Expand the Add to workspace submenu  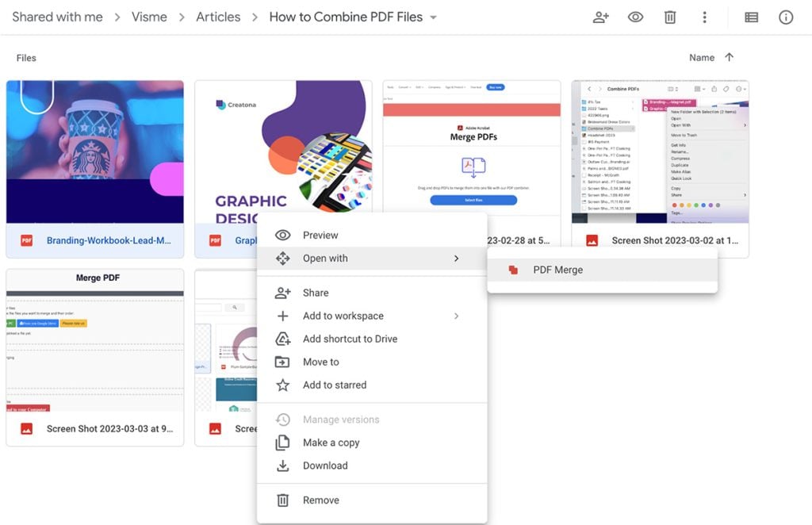coord(458,316)
